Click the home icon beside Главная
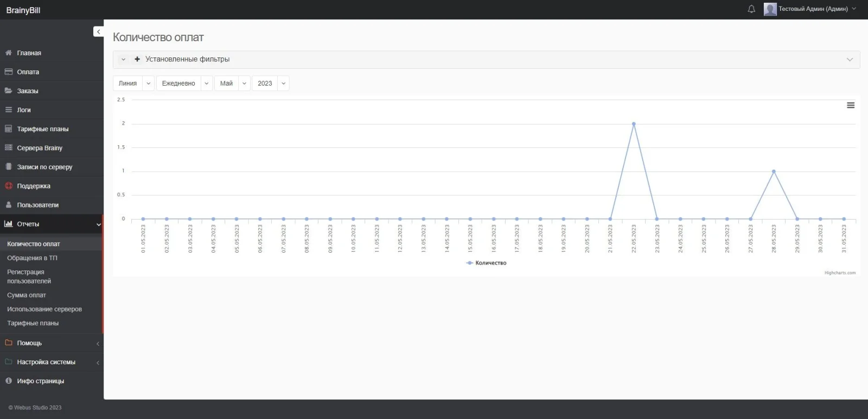The width and height of the screenshot is (868, 419). [x=9, y=53]
